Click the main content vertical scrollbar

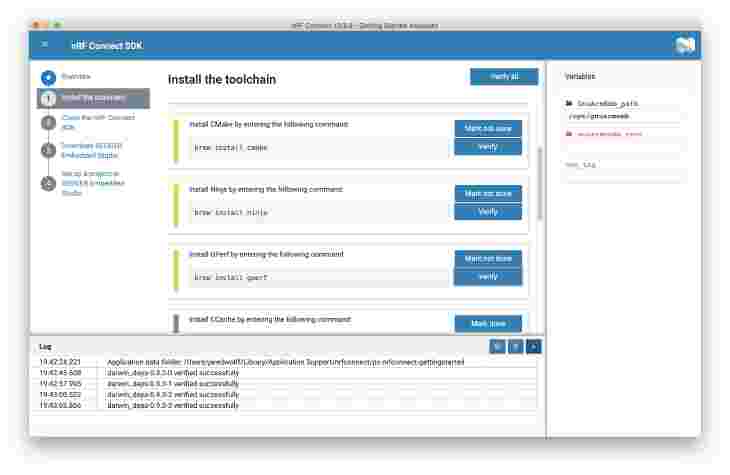pos(540,183)
